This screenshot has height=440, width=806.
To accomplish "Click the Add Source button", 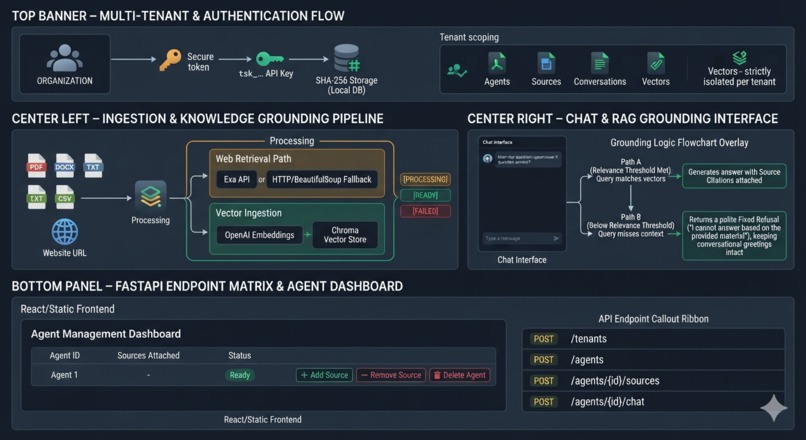I will point(324,375).
